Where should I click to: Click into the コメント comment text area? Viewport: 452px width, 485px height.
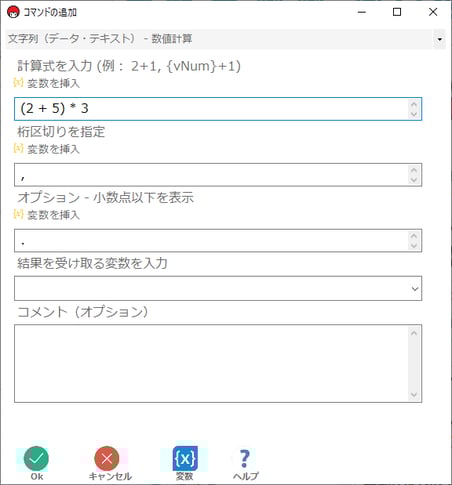[x=211, y=363]
